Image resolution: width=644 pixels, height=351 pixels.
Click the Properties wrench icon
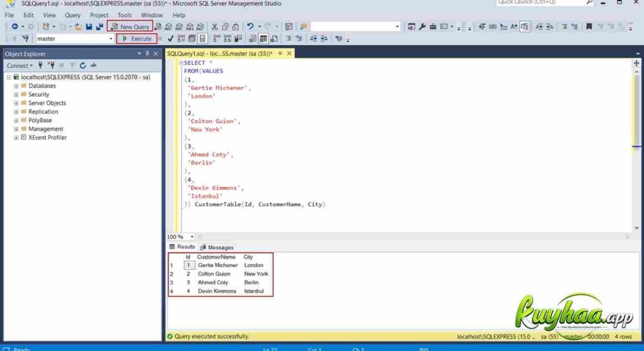[422, 26]
